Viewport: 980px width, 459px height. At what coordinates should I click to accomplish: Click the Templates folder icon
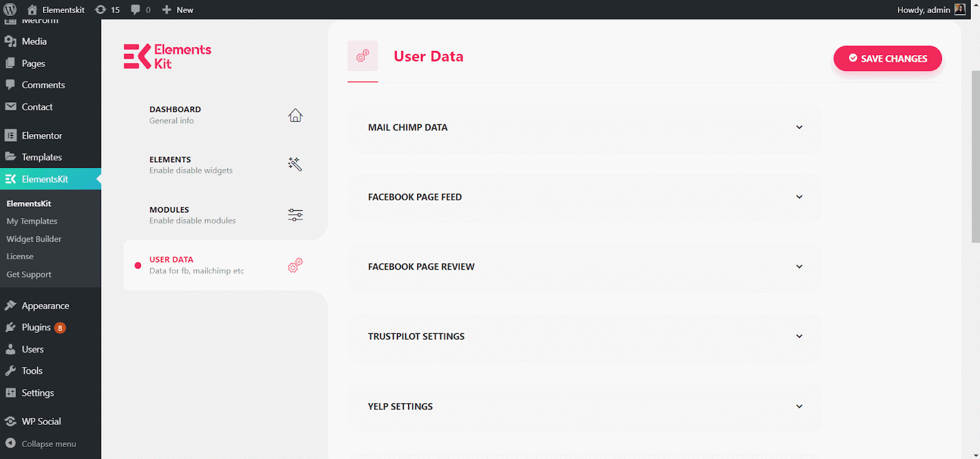(10, 157)
